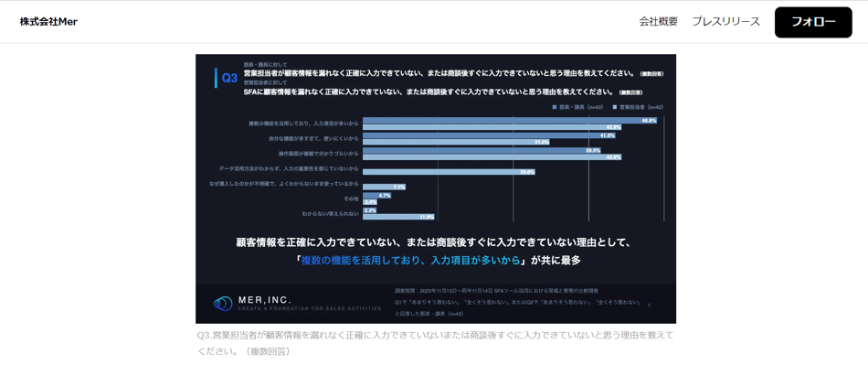This screenshot has width=868, height=365.
Task: Open the プレスリリース page
Action: (x=725, y=22)
